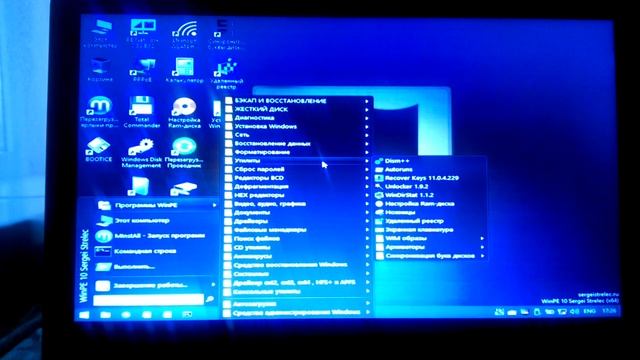The height and width of the screenshot is (360, 640).
Task: Launch WinDirStat 1.1.2
Action: (404, 195)
